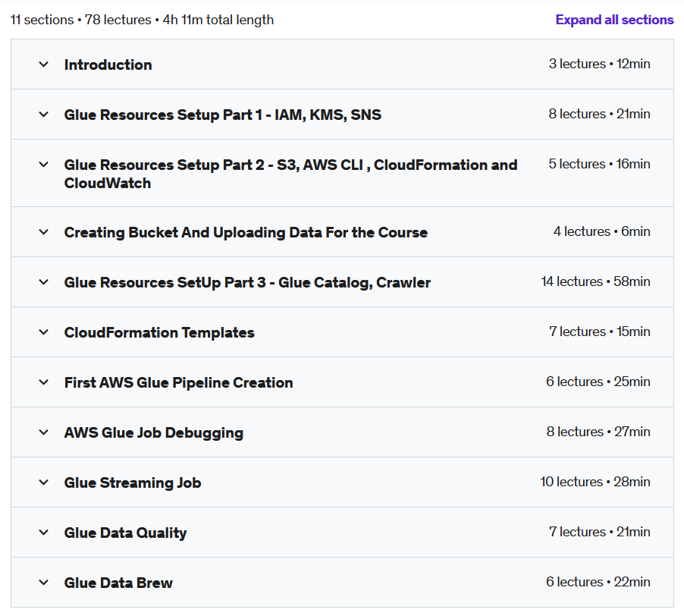Expand the Introduction section chevron
The width and height of the screenshot is (684, 616).
tap(44, 64)
